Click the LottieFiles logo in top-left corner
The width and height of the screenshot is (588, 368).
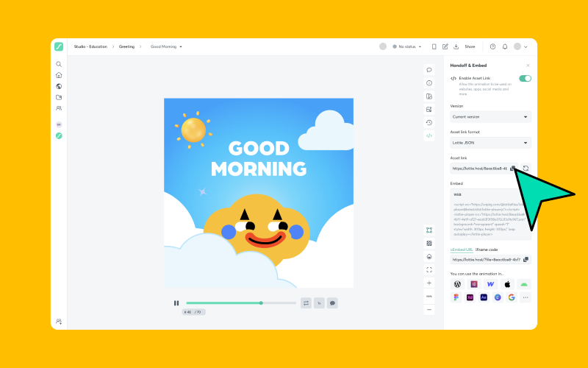(x=59, y=46)
